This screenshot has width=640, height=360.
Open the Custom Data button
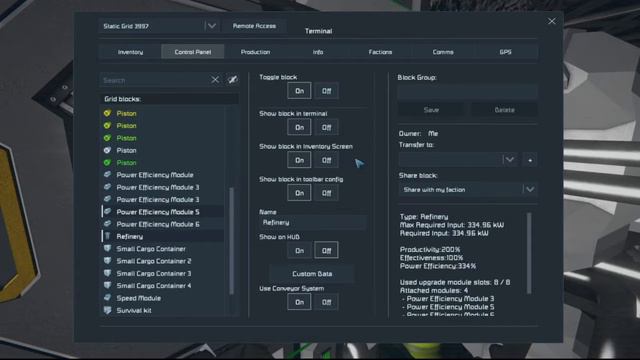tap(312, 273)
